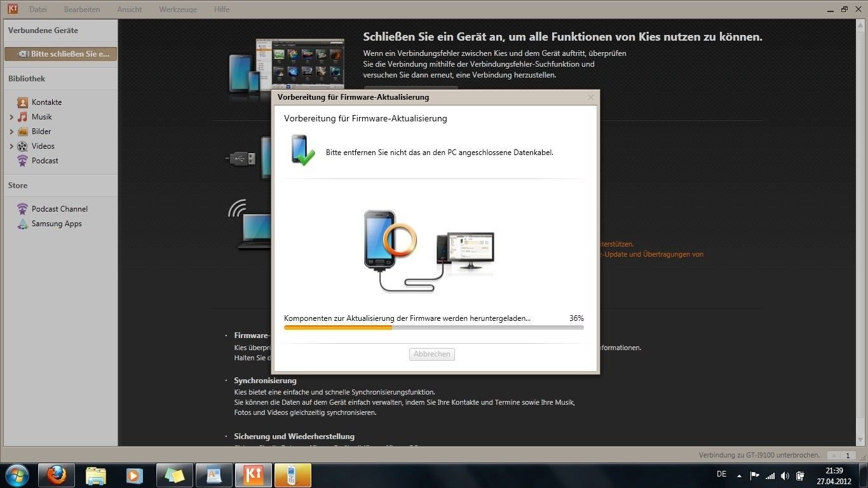Open the volume speaker tray icon
868x488 pixels.
(x=785, y=475)
